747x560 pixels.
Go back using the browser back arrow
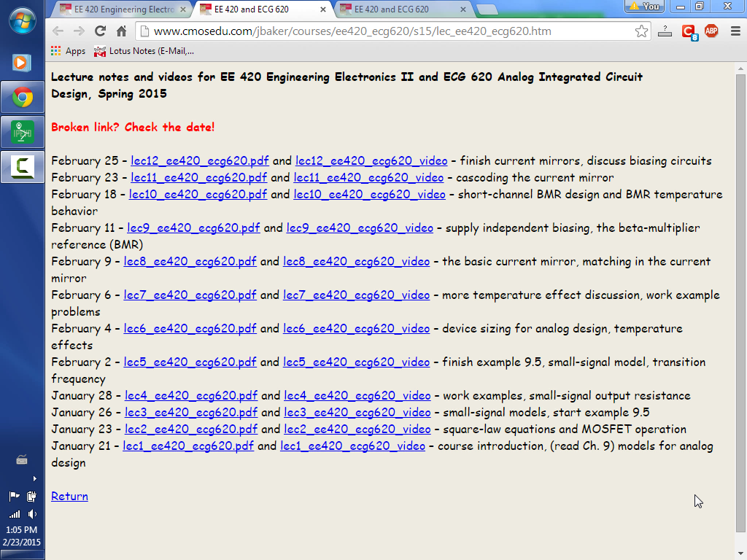click(x=58, y=31)
